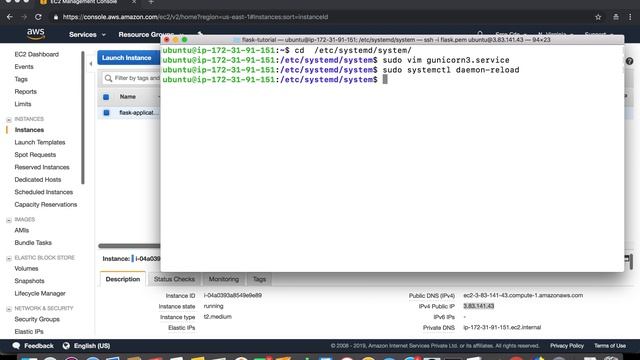Open Volumes in sidebar
Viewport: 640px width, 360px height.
[26, 269]
